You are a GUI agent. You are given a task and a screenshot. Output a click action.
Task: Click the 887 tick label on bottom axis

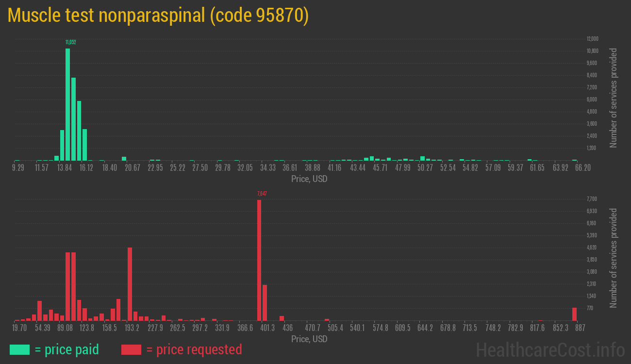pyautogui.click(x=580, y=328)
